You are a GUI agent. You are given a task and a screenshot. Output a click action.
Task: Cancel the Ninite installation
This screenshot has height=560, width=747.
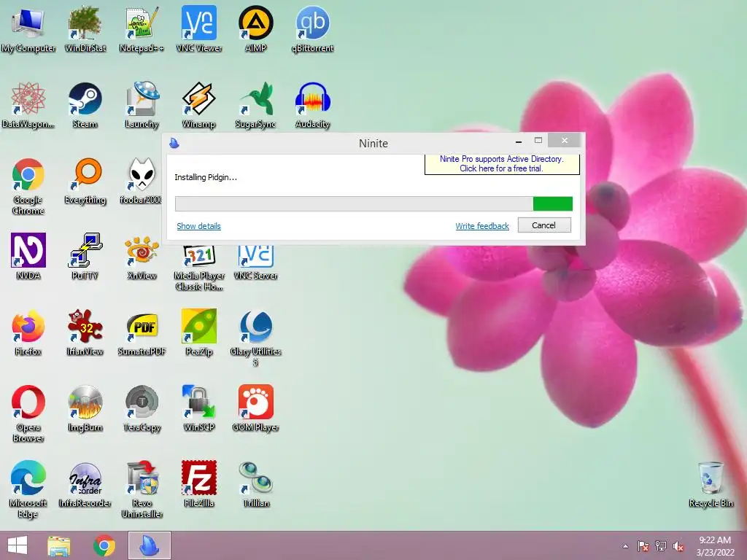point(544,225)
